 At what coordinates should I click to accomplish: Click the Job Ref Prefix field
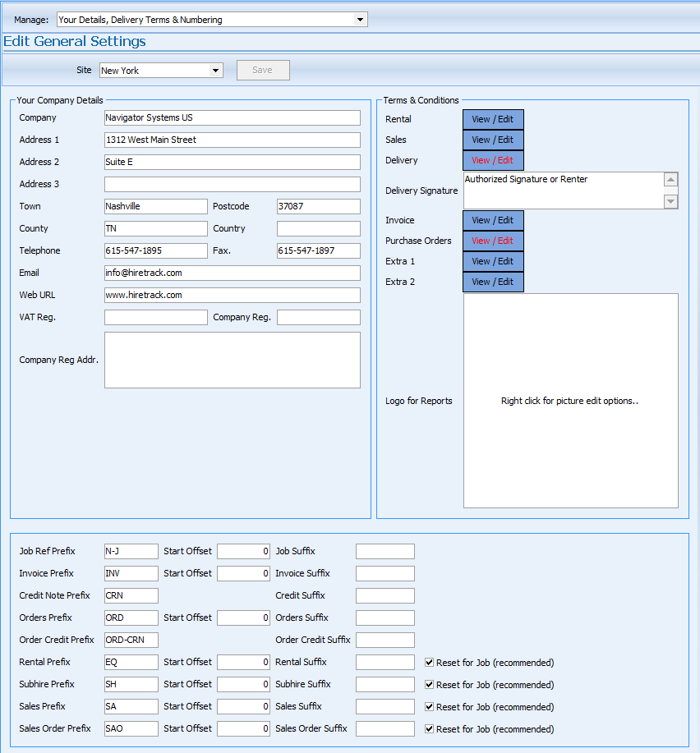coord(131,552)
